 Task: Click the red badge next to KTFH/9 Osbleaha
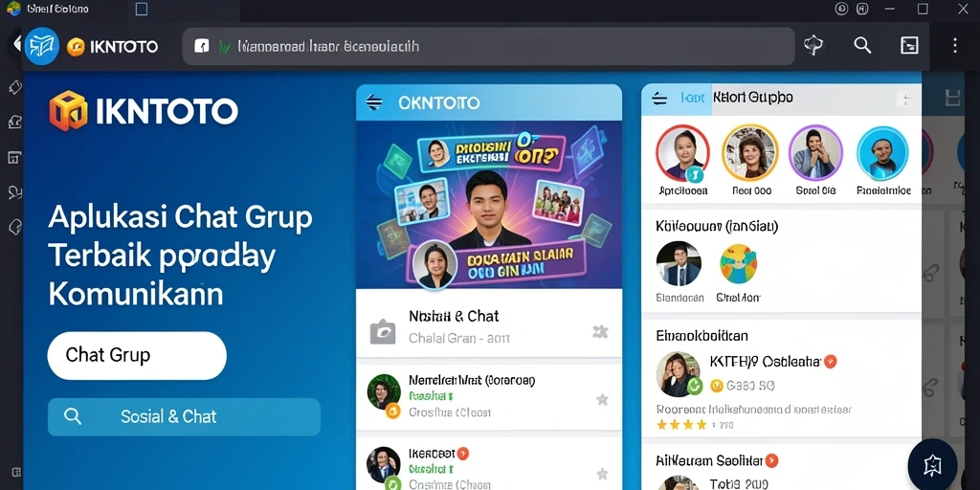pyautogui.click(x=830, y=361)
